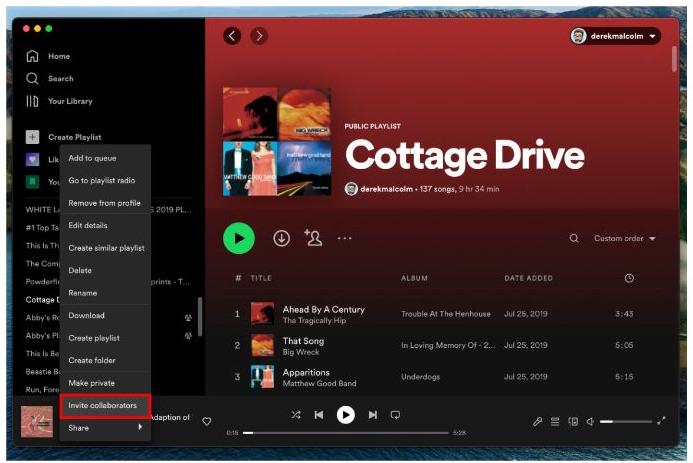This screenshot has height=463, width=693.
Task: Click the Cottage Drive playlist cover art
Action: coord(277,141)
